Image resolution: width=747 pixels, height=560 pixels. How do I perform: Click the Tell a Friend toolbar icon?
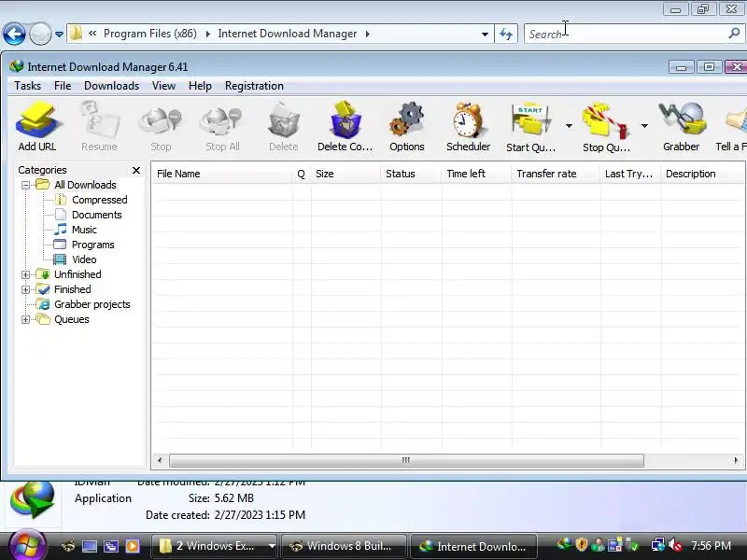[x=732, y=126]
